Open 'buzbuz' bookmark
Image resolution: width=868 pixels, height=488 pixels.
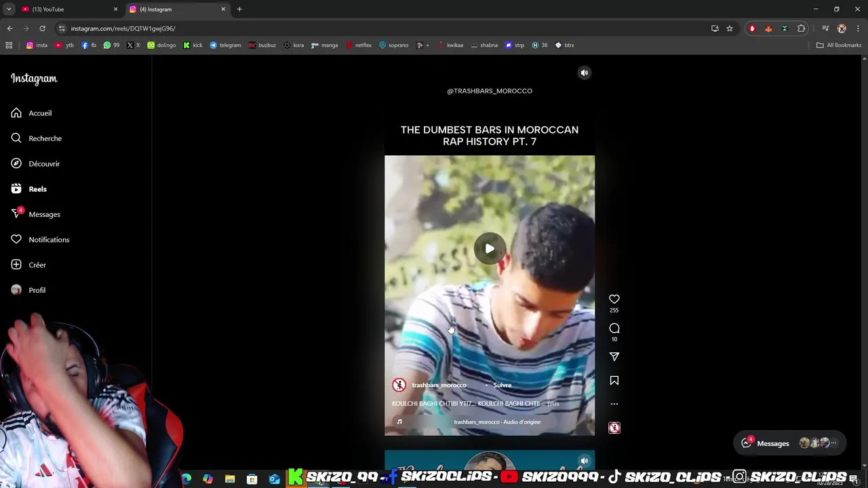(262, 45)
